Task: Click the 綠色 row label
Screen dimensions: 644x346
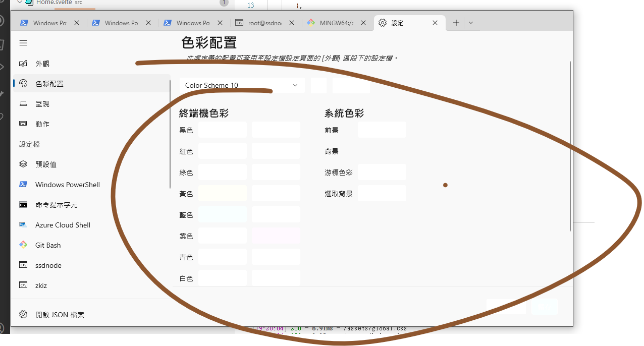Action: point(186,172)
